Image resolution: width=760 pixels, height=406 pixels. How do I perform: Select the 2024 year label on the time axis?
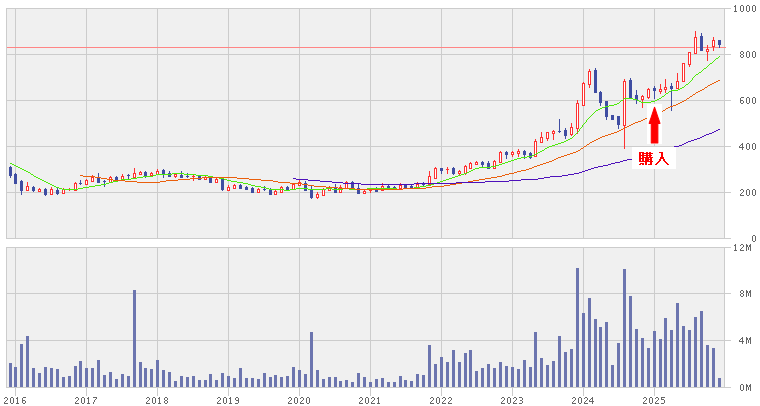coord(583,400)
